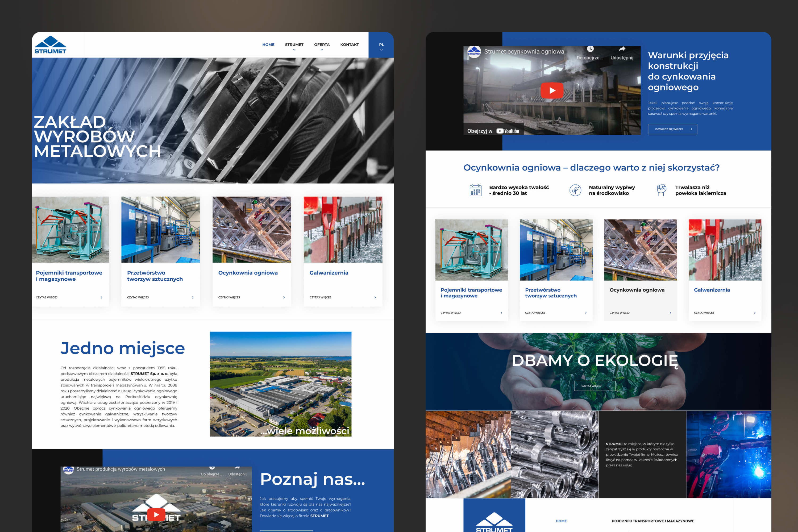The image size is (798, 532).
Task: Click the leaf environment icon
Action: pyautogui.click(x=575, y=190)
